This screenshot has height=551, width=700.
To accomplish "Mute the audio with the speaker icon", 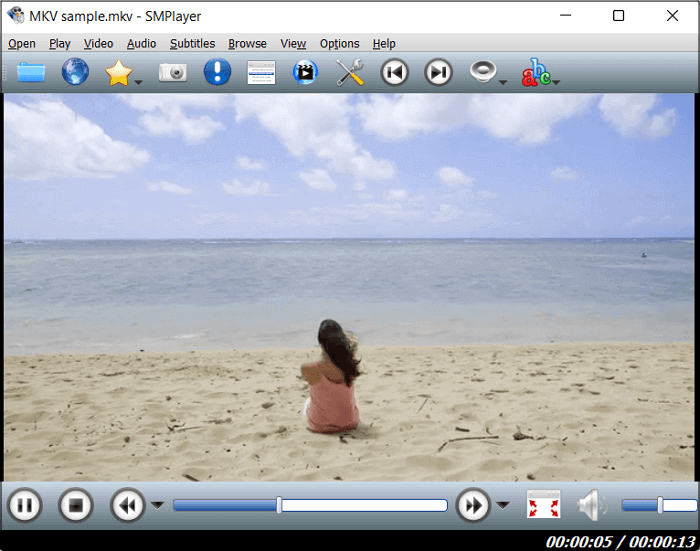I will tap(591, 505).
